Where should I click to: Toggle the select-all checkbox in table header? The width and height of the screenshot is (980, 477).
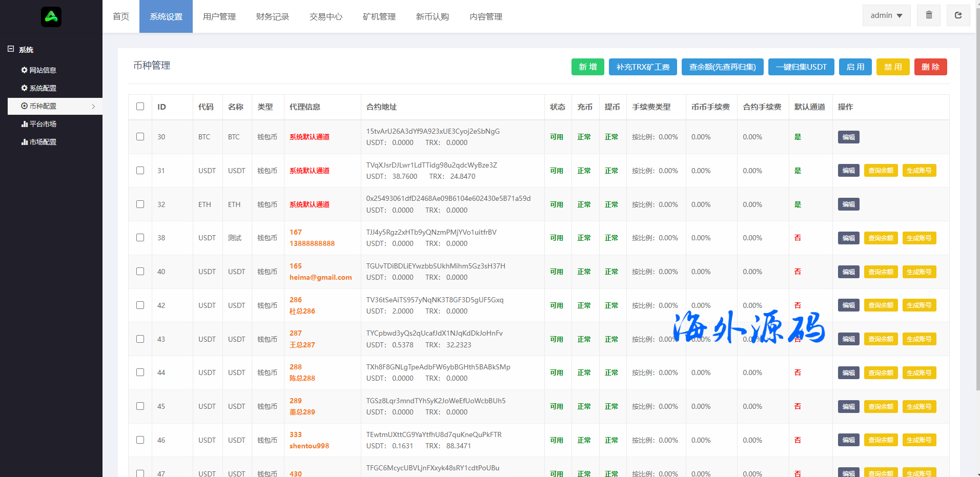pyautogui.click(x=140, y=107)
